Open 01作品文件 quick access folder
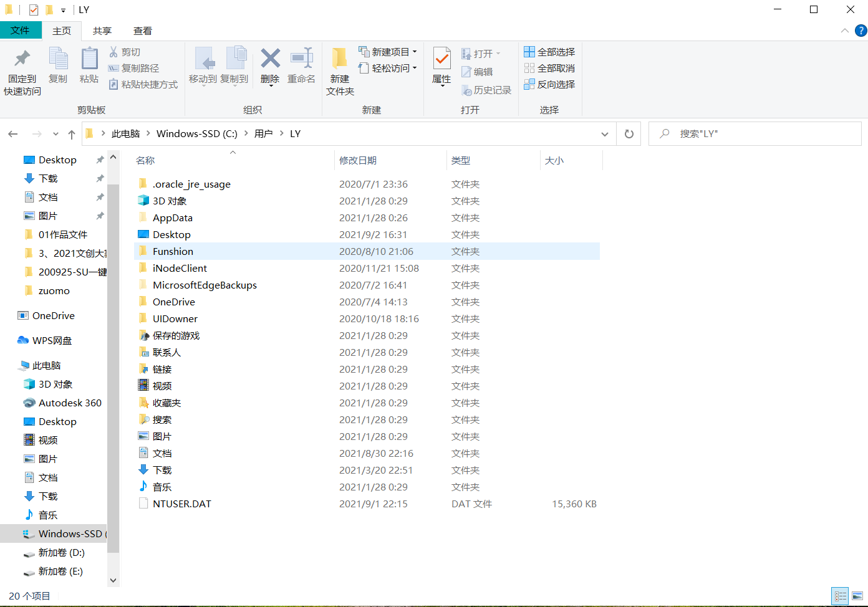The width and height of the screenshot is (868, 607). point(63,235)
